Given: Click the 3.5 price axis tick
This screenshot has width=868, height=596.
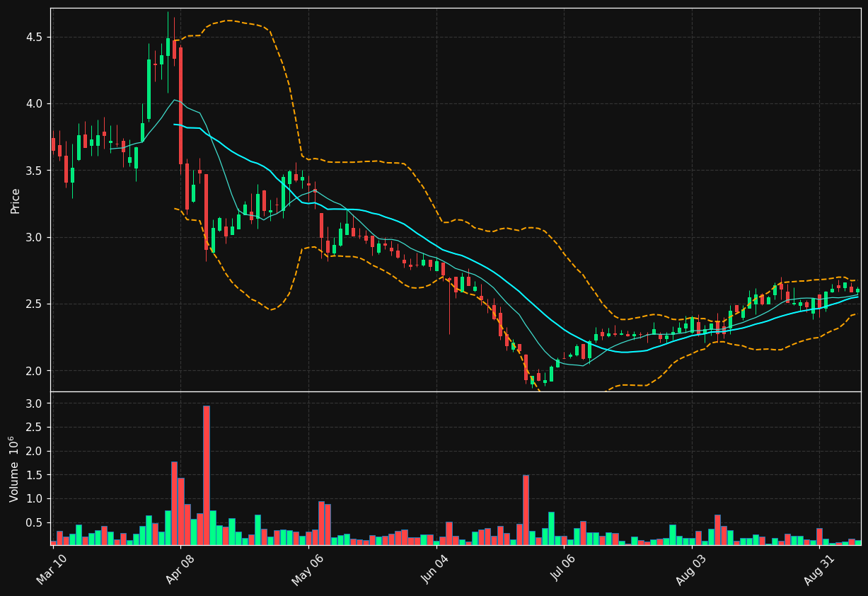Looking at the screenshot, I should pyautogui.click(x=35, y=171).
